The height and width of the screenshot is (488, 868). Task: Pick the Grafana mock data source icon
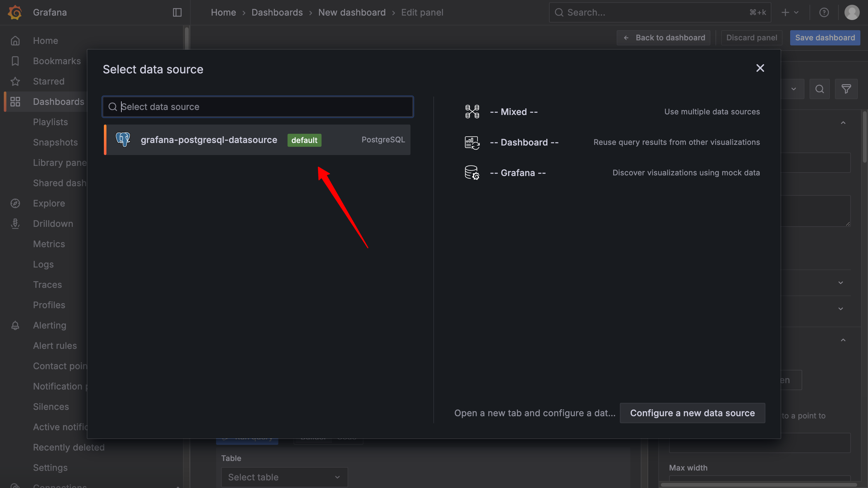coord(472,173)
